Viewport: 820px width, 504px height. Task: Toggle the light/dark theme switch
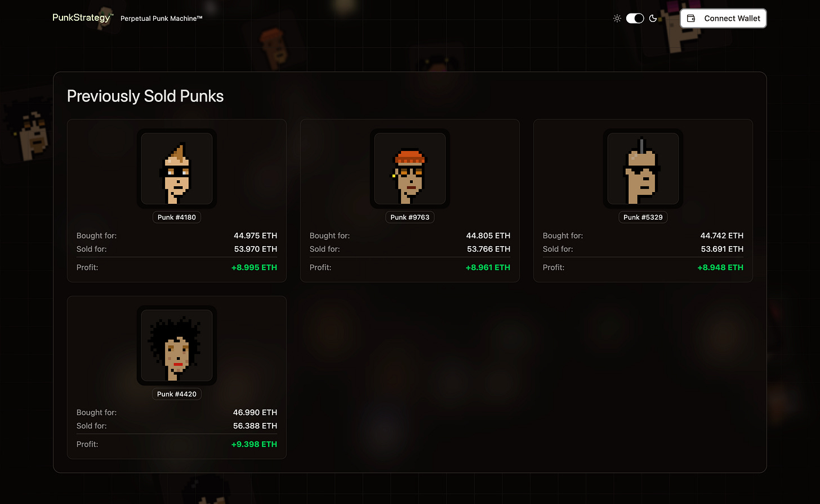point(635,19)
